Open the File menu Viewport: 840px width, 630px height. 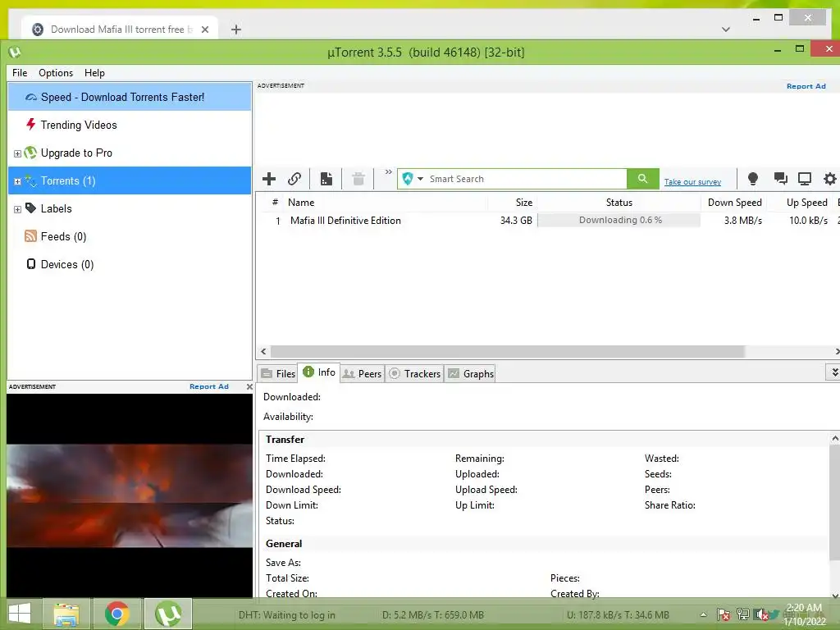(20, 73)
